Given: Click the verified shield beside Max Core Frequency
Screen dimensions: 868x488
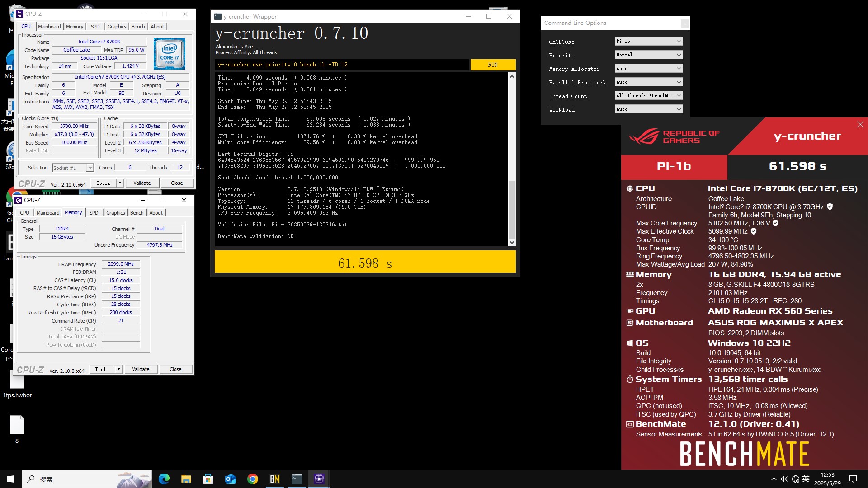Looking at the screenshot, I should [x=775, y=223].
